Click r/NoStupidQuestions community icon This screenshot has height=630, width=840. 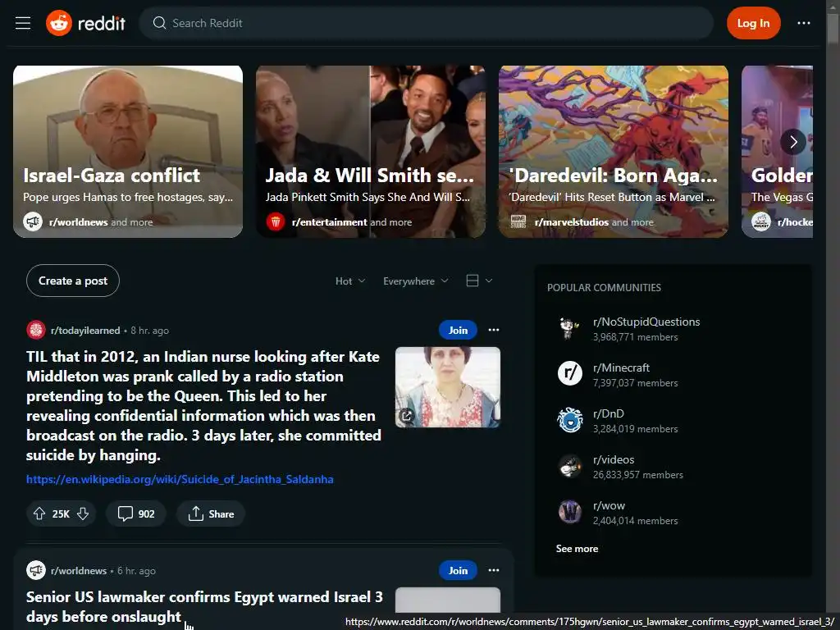point(569,329)
